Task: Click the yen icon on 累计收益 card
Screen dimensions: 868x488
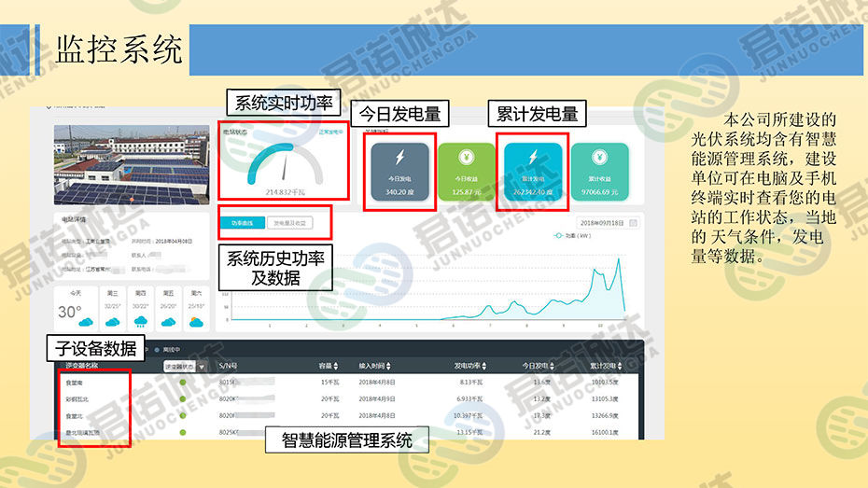Action: [x=599, y=157]
